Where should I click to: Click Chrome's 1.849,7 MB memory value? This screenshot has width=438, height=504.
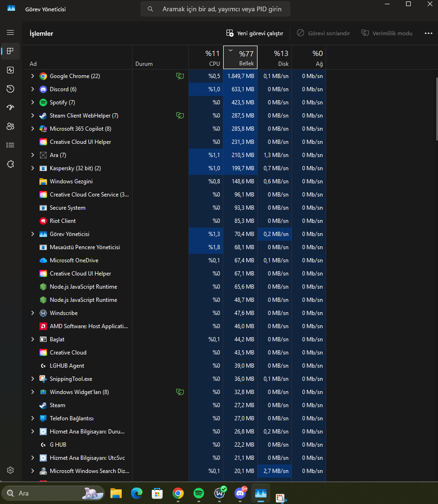coord(241,76)
